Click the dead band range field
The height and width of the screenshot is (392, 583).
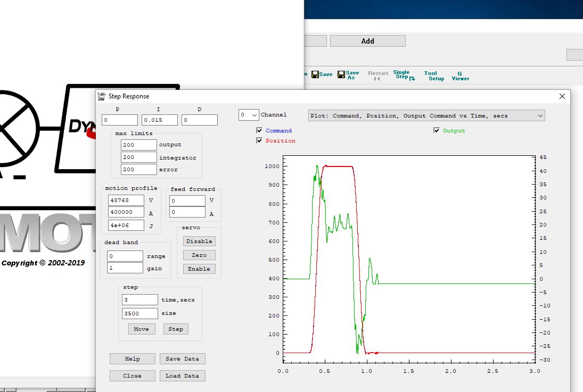coord(125,256)
